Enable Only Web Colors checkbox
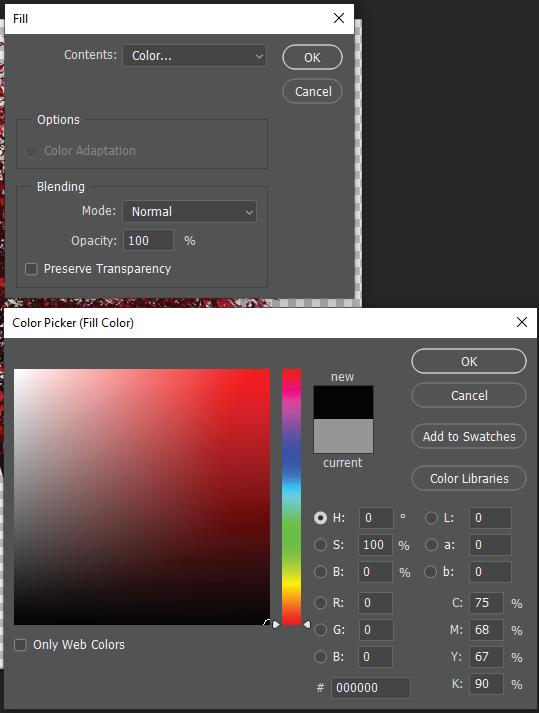The image size is (539, 713). pos(20,645)
